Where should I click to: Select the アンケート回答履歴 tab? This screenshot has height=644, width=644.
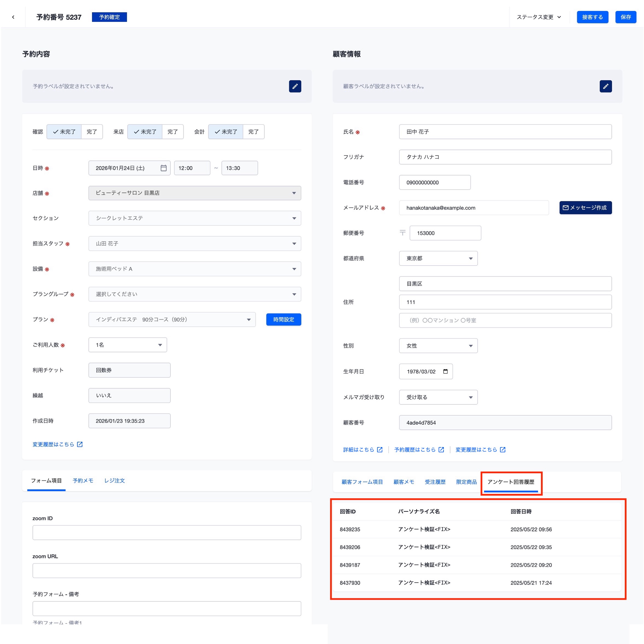click(x=511, y=482)
